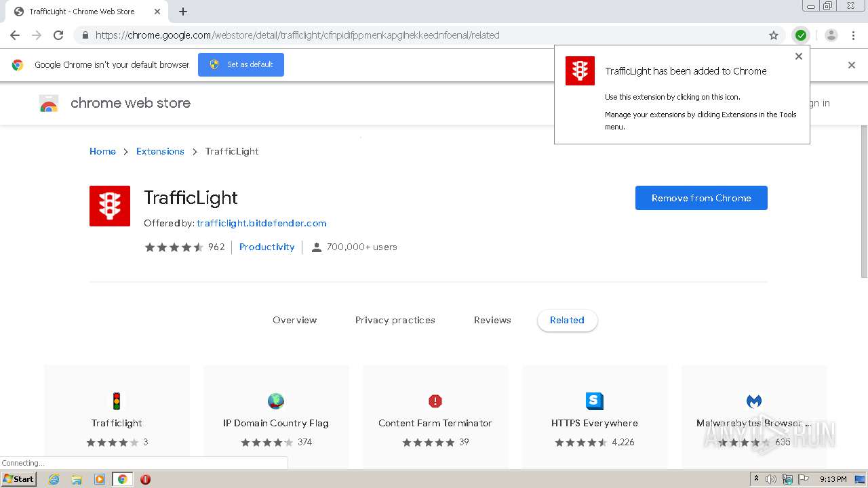Image resolution: width=868 pixels, height=488 pixels.
Task: Open a new browser tab
Action: point(183,12)
